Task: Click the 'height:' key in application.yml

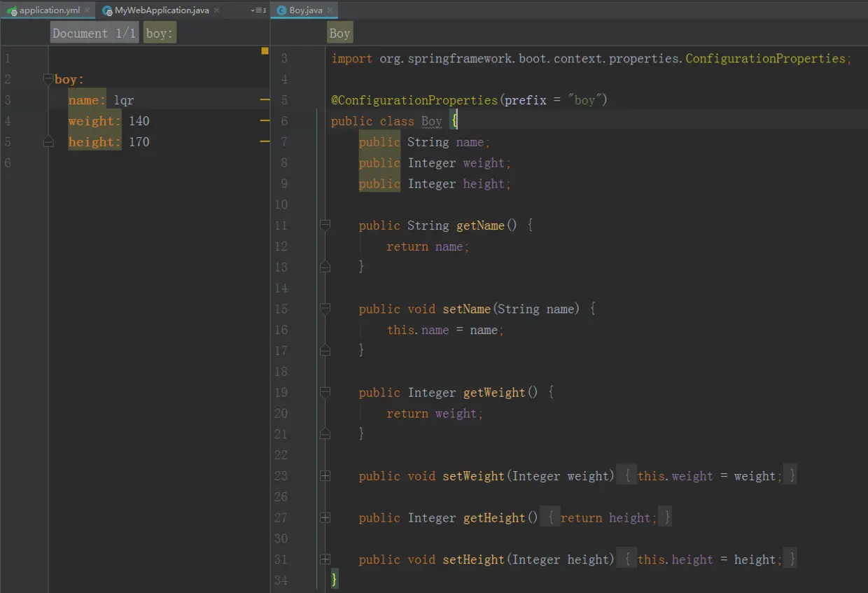Action: (94, 142)
